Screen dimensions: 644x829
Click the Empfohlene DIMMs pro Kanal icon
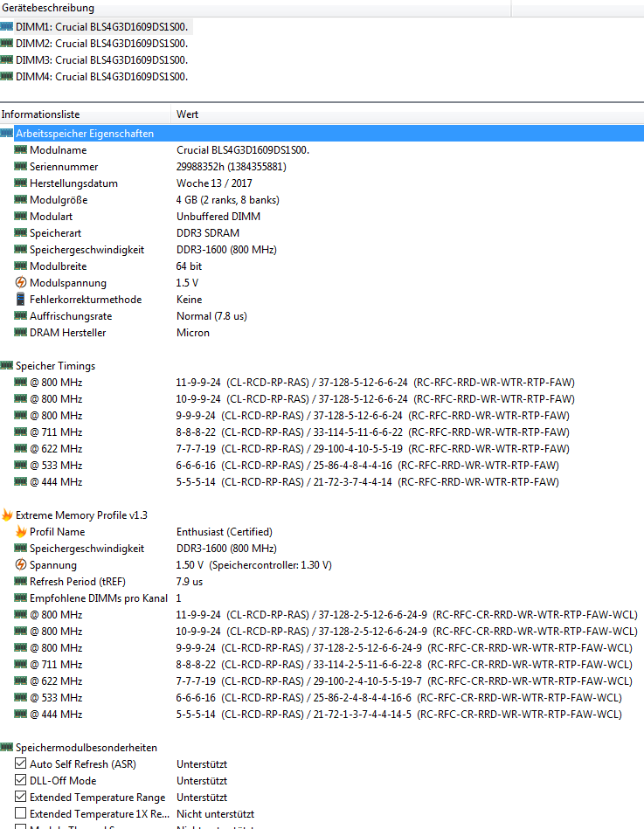pos(21,598)
